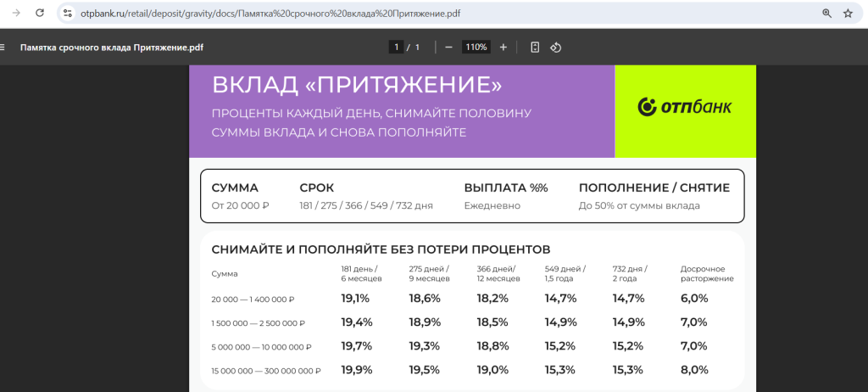Click the 6,0% early termination rate
The width and height of the screenshot is (868, 392).
pyautogui.click(x=694, y=299)
